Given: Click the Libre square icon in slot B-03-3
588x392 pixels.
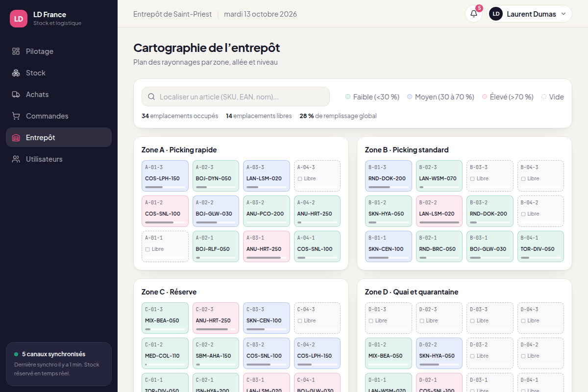Looking at the screenshot, I should pyautogui.click(x=472, y=179).
